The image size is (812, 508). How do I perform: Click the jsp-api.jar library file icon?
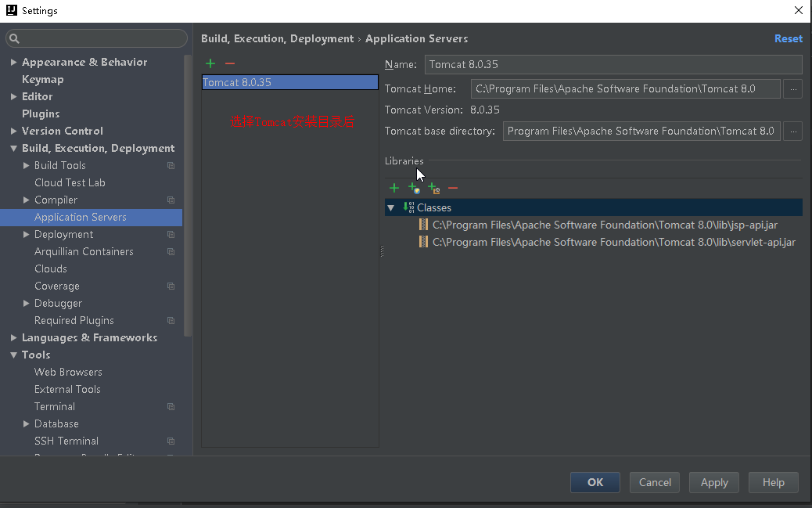[423, 225]
